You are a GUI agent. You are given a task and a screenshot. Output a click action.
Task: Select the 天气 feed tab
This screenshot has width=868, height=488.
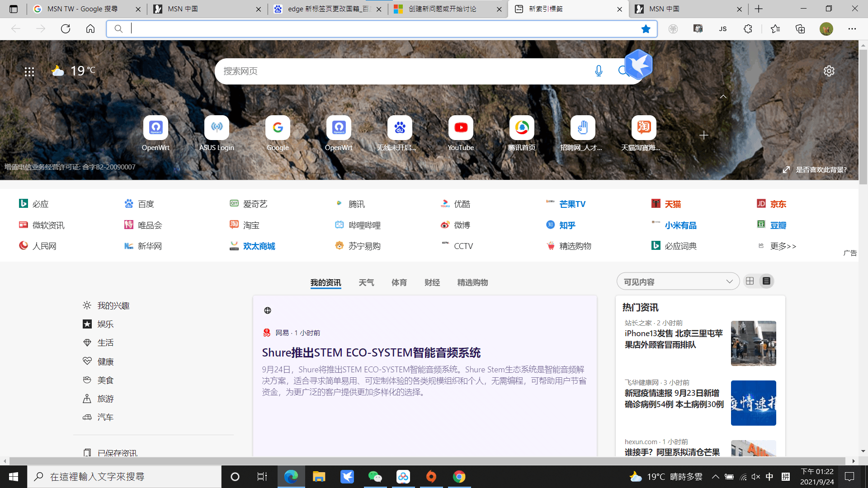tap(366, 282)
